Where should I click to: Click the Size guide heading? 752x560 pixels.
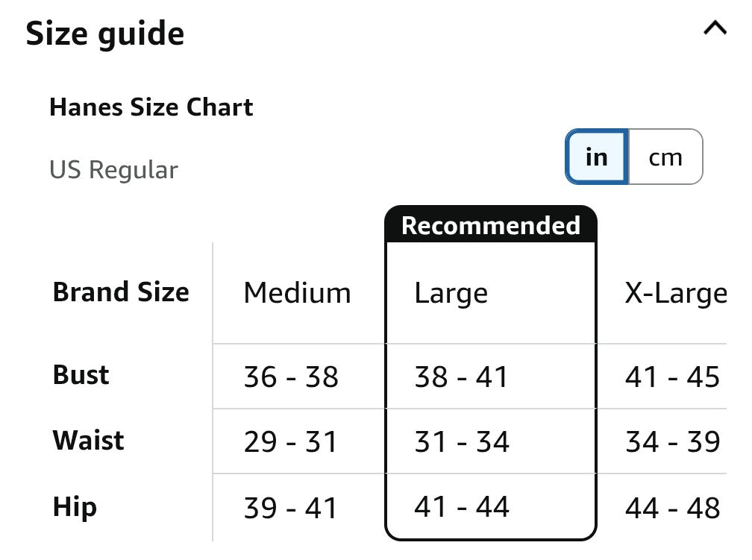[x=105, y=34]
